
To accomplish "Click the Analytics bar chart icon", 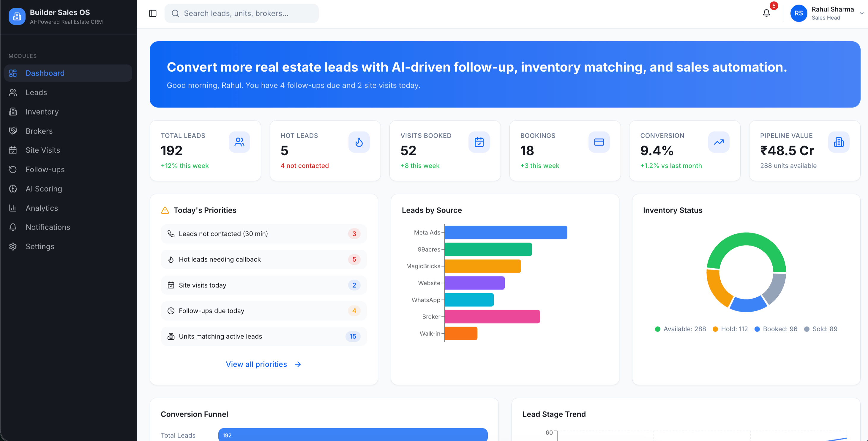I will pyautogui.click(x=13, y=208).
